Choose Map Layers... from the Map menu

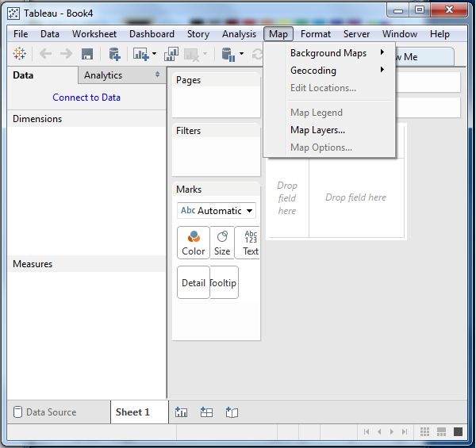pos(329,130)
